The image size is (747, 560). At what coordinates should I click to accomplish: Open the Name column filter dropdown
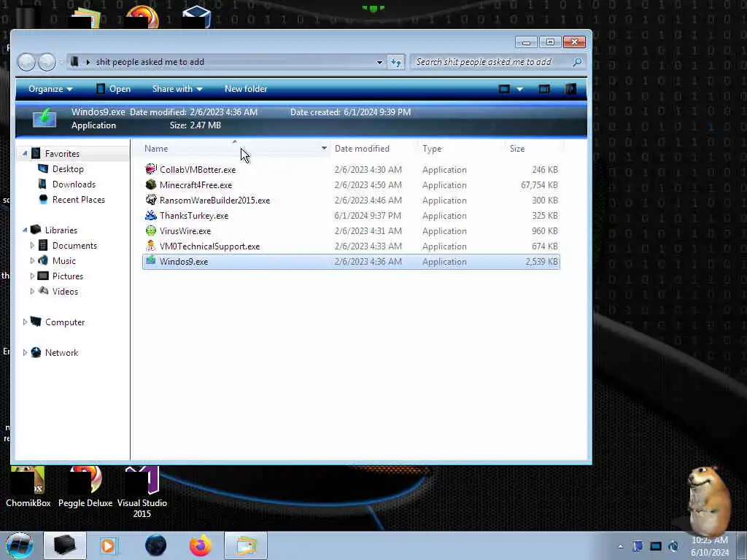[x=324, y=149]
